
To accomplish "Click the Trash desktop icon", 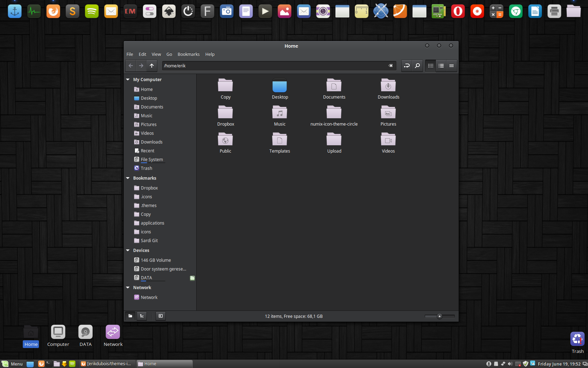I will point(577,339).
